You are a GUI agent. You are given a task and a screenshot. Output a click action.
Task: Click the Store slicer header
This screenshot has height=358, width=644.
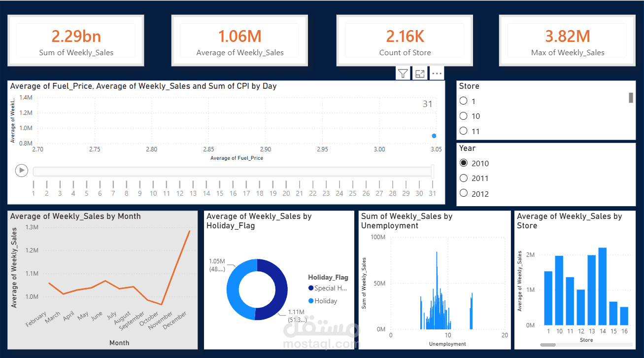click(x=469, y=86)
